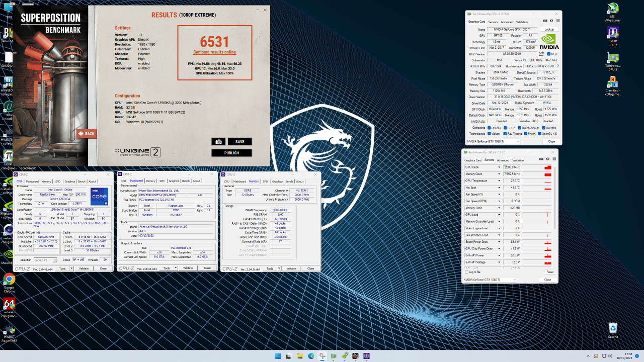Click refresh icon in GPU-Z Graphics Card window

tap(551, 21)
